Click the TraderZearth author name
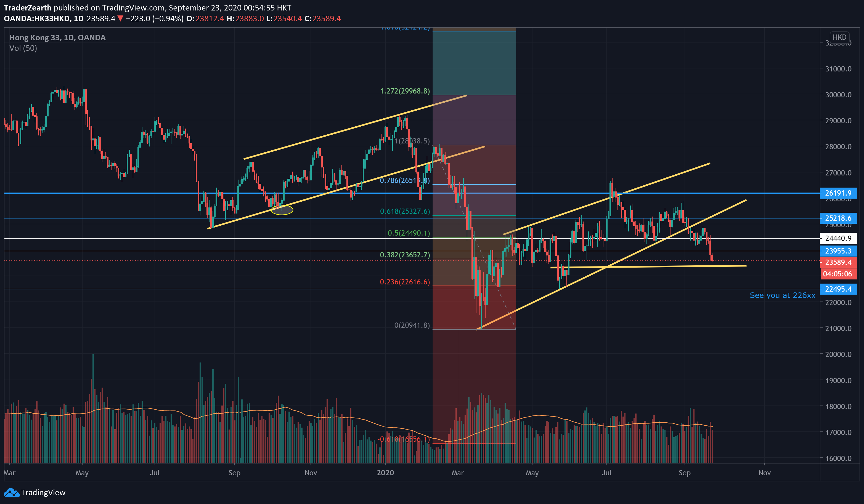This screenshot has height=504, width=864. [27, 7]
